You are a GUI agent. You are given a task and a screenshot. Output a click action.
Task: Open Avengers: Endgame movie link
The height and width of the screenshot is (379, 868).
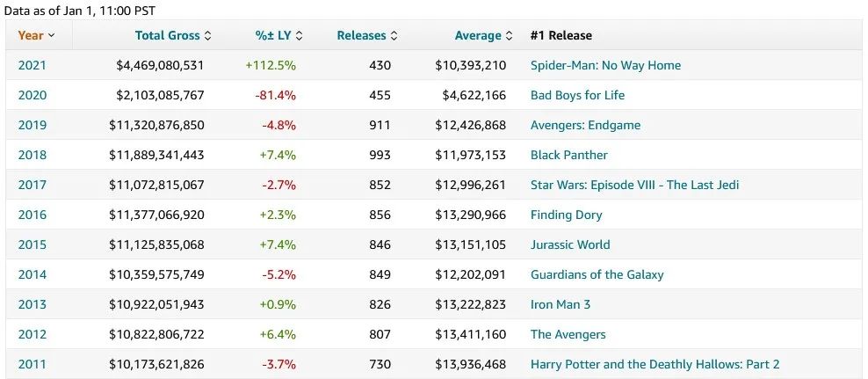(x=585, y=125)
